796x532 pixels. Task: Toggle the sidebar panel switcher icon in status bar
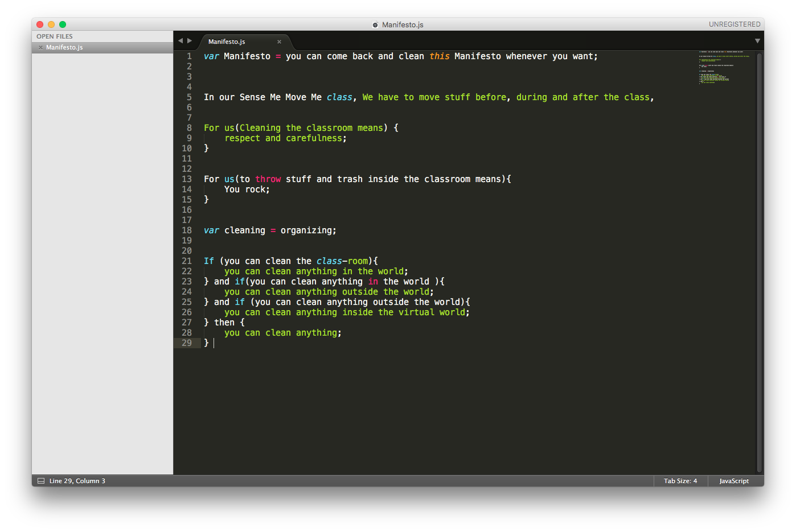[41, 481]
